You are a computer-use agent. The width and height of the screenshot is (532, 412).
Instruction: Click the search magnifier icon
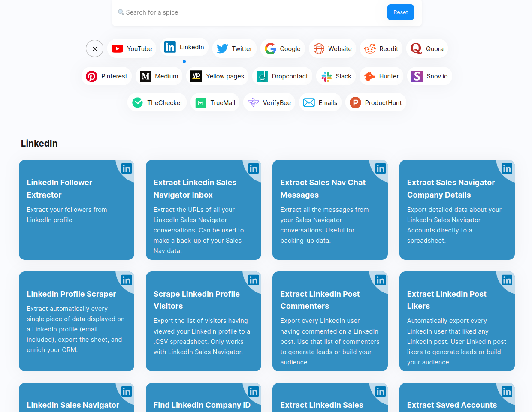[121, 12]
